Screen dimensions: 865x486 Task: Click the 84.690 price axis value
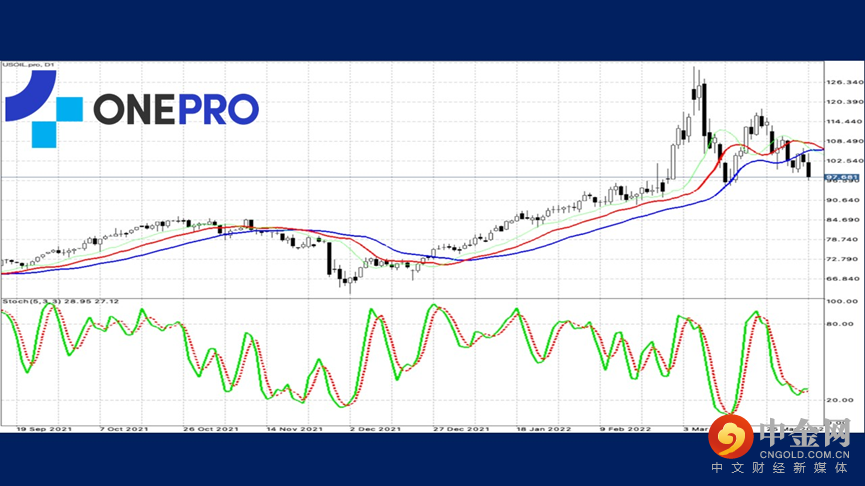coord(844,220)
